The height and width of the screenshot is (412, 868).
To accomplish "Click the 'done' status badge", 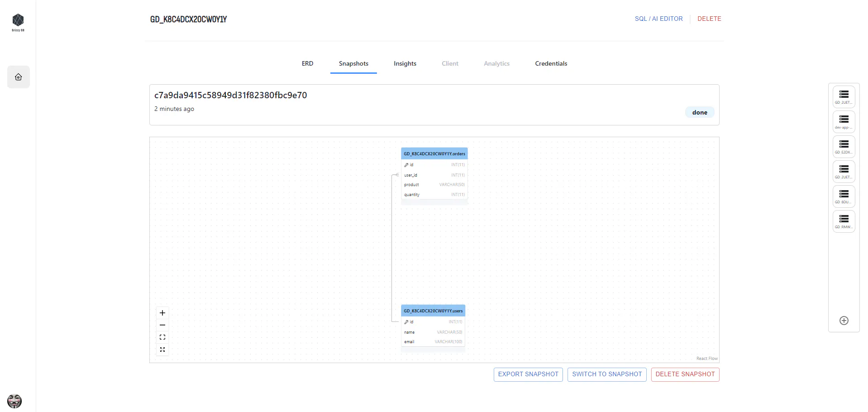I will pyautogui.click(x=700, y=112).
